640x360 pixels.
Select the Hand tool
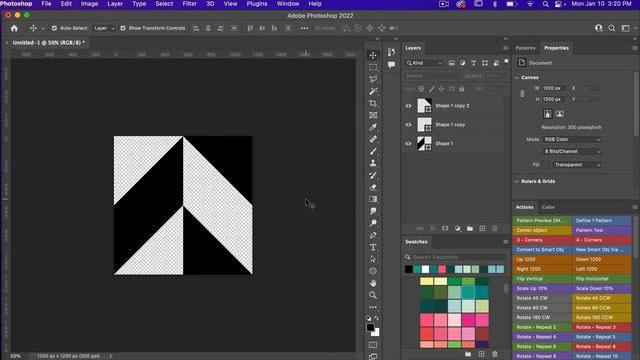click(x=373, y=283)
